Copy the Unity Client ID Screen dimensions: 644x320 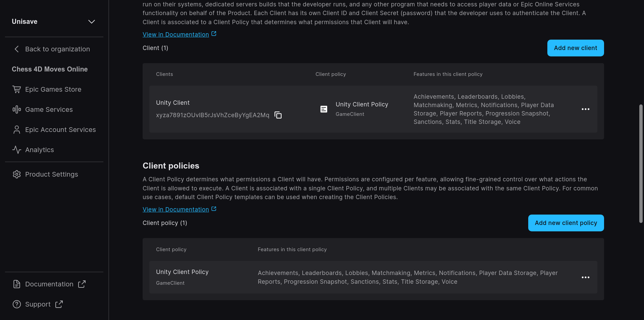(278, 115)
